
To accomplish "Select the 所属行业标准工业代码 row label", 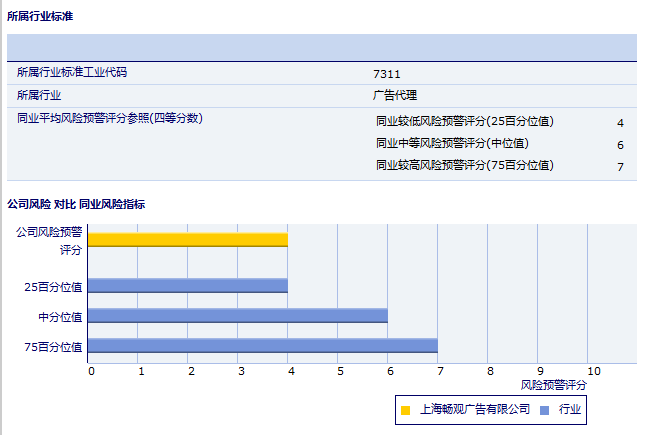I will (x=72, y=72).
